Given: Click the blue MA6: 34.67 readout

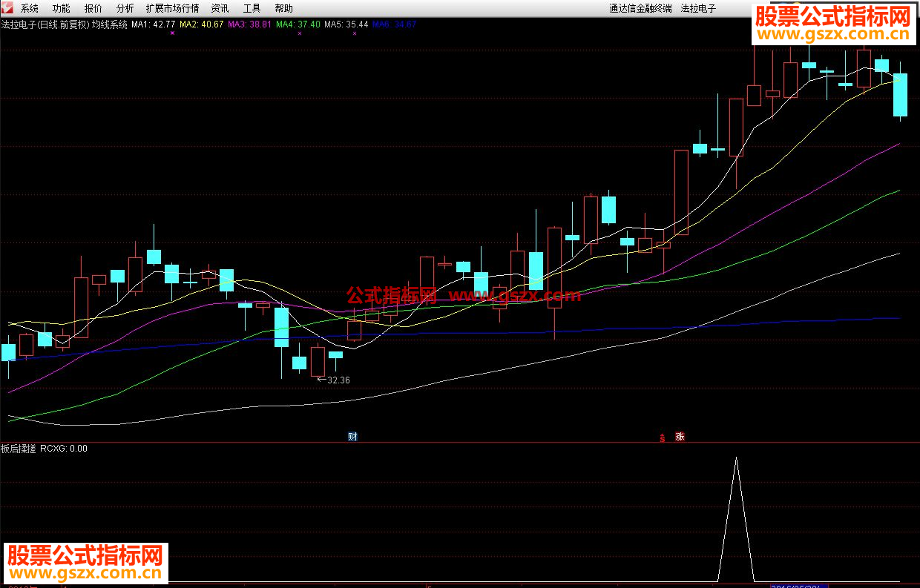Looking at the screenshot, I should coord(394,24).
